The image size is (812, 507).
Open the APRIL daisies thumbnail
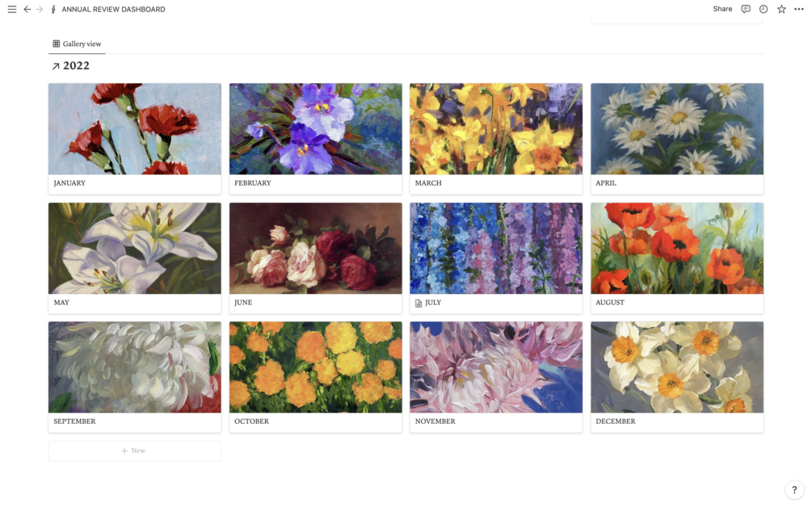point(677,129)
